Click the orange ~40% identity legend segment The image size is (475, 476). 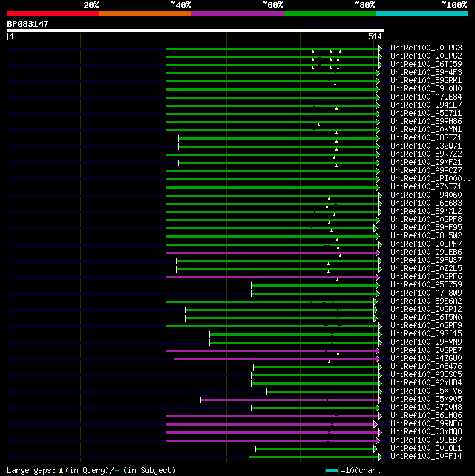[x=145, y=13]
